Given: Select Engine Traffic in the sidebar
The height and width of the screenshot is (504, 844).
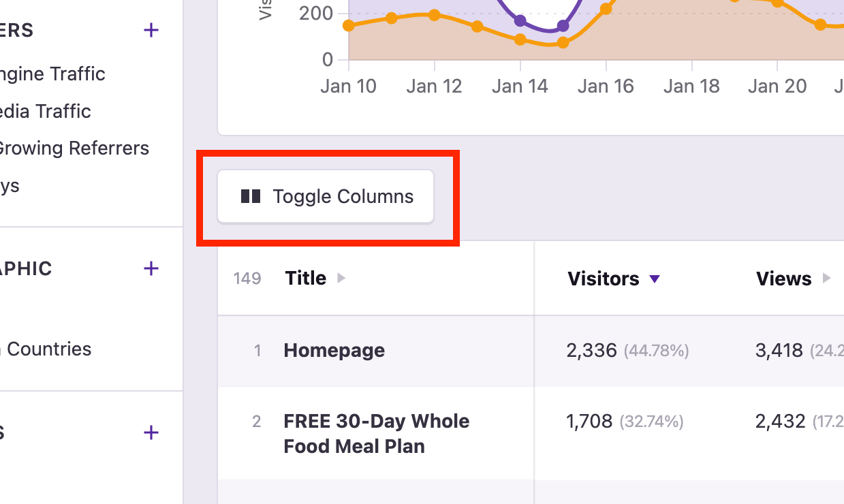Looking at the screenshot, I should tap(52, 74).
